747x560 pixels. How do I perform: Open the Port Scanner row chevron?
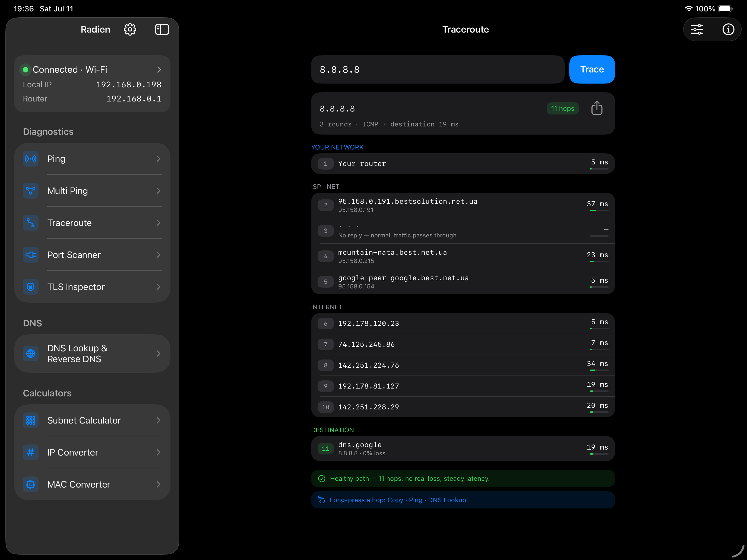coord(158,255)
